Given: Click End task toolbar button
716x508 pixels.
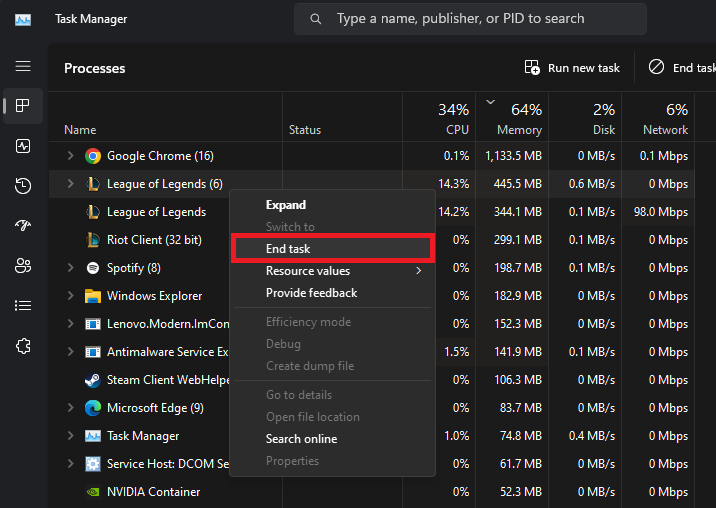Looking at the screenshot, I should point(681,68).
